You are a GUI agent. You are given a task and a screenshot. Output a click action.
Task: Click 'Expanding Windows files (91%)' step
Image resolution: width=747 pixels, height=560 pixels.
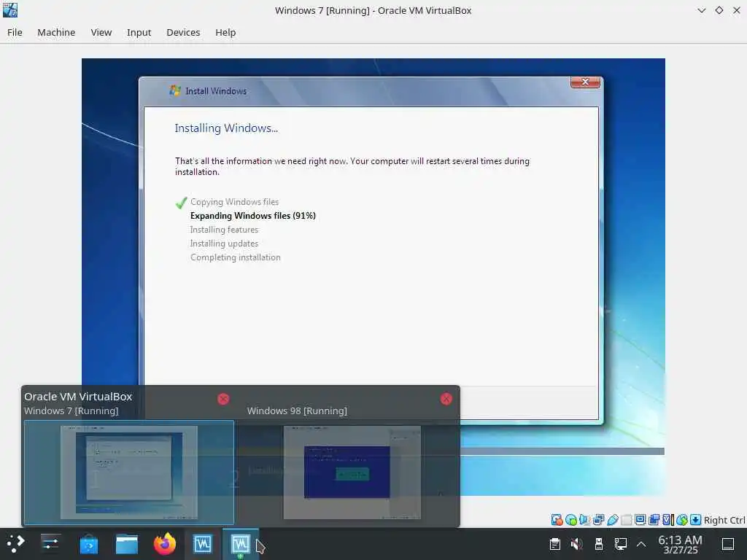coord(253,216)
